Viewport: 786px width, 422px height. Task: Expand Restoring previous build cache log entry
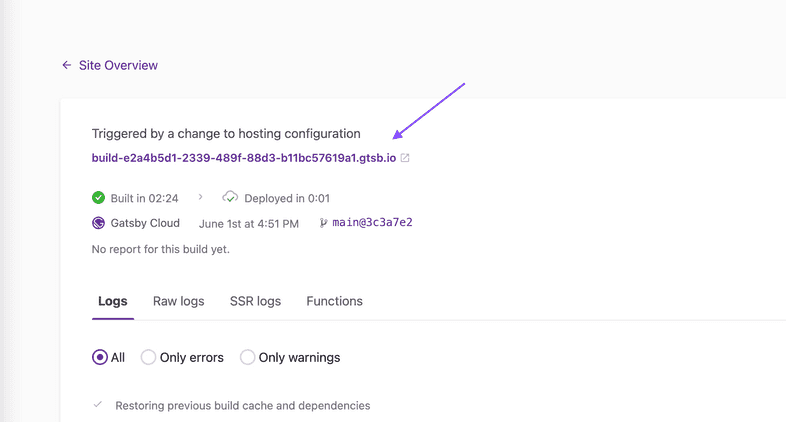[242, 406]
